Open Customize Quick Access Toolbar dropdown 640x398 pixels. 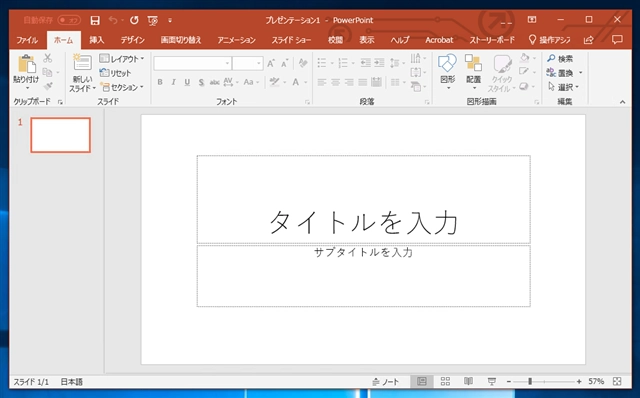170,20
